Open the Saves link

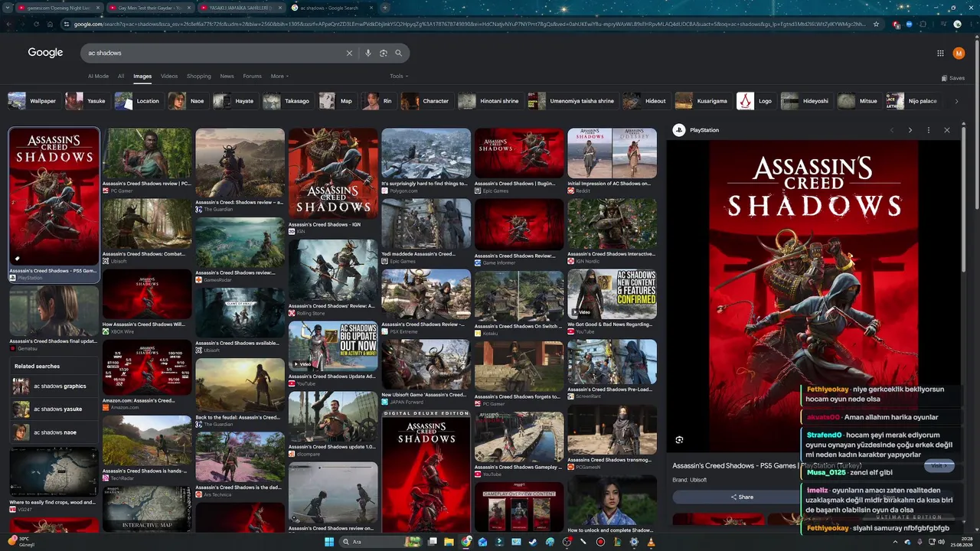pos(953,78)
